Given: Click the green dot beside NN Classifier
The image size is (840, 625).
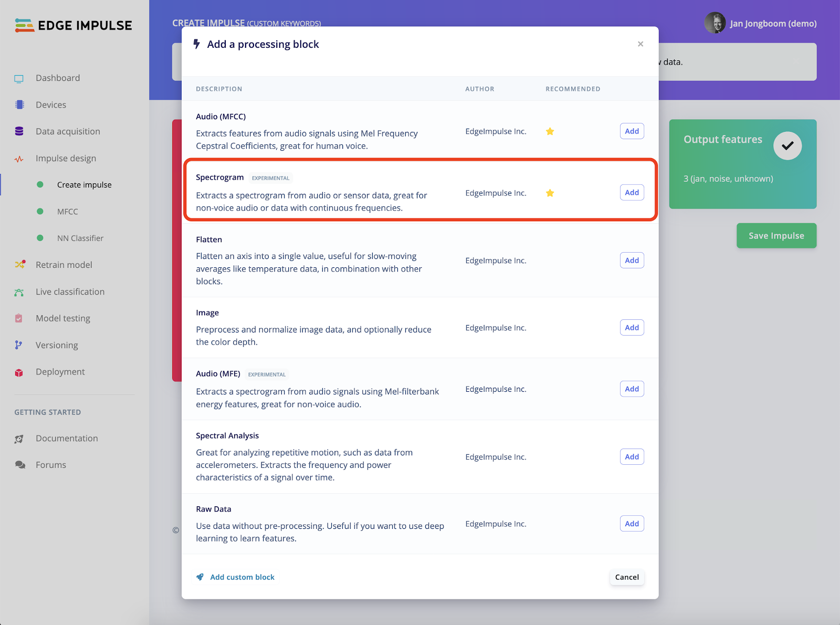Looking at the screenshot, I should point(40,238).
